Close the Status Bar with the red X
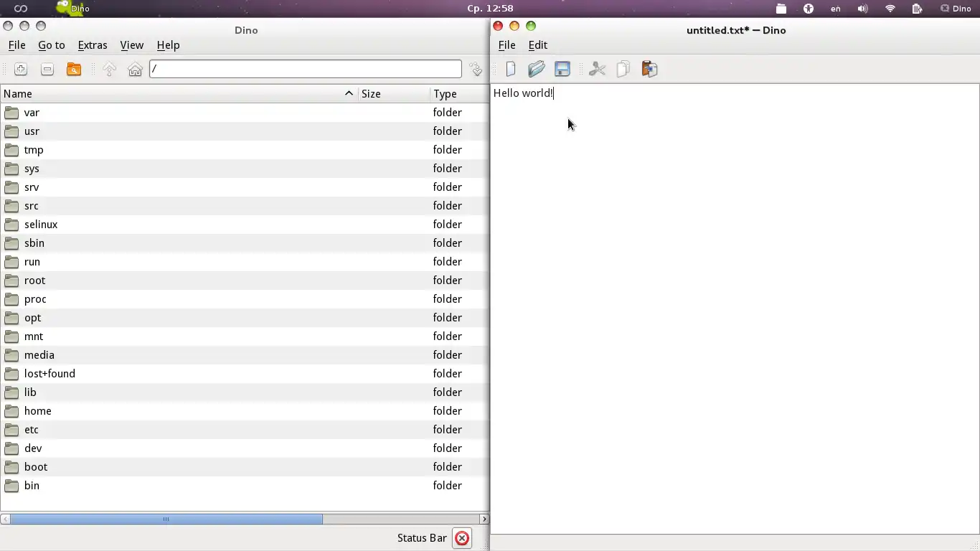Screen dimensions: 980x551 (462, 538)
